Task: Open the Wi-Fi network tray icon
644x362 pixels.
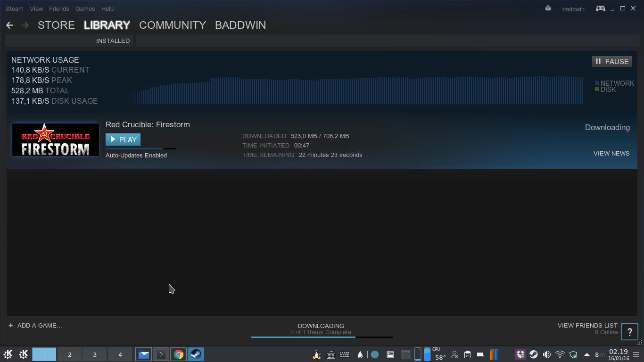Action: point(560,354)
